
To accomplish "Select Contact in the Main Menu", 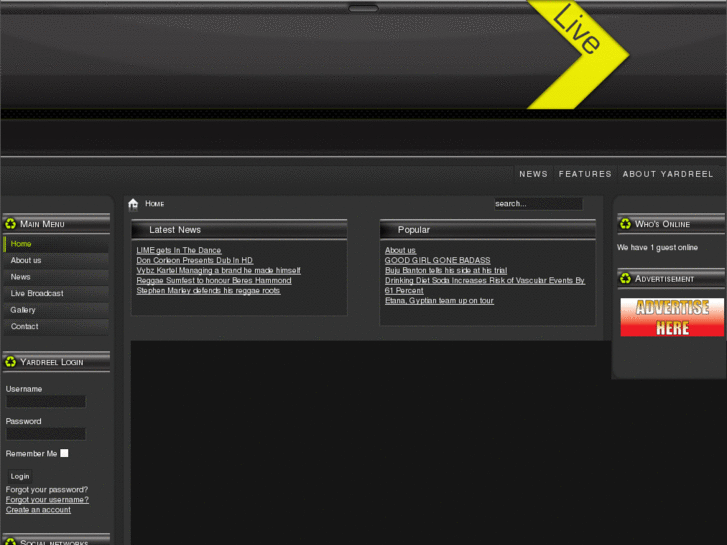I will coord(56,327).
